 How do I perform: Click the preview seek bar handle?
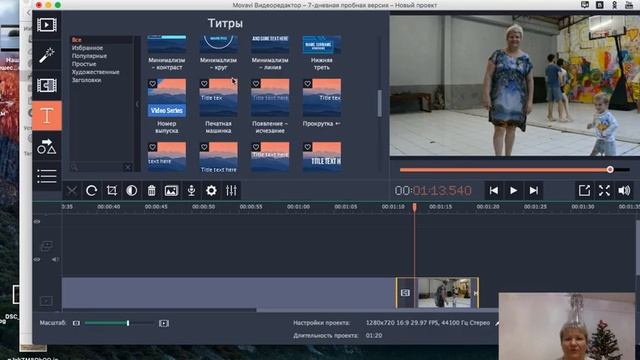610,169
